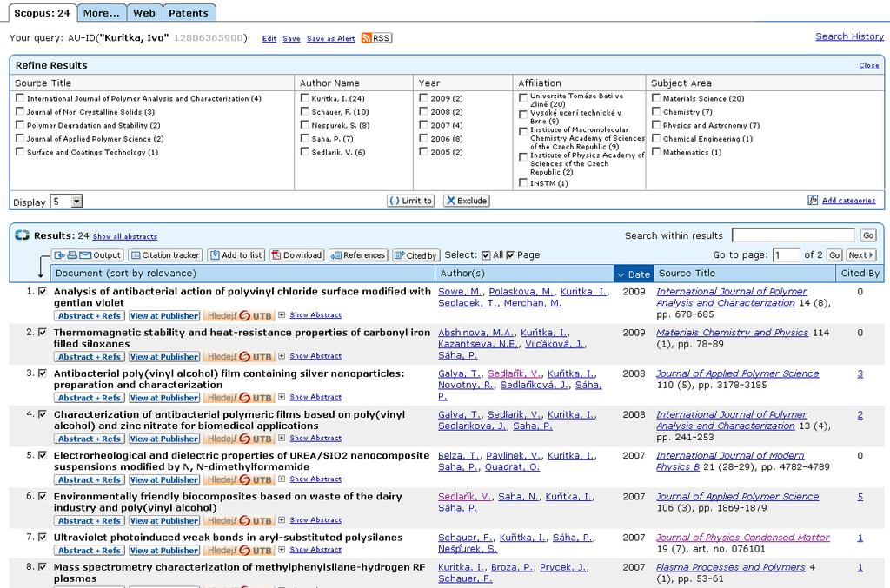Click Hledej UTB button for result 7
Screen dimensions: 890x588
(x=238, y=550)
